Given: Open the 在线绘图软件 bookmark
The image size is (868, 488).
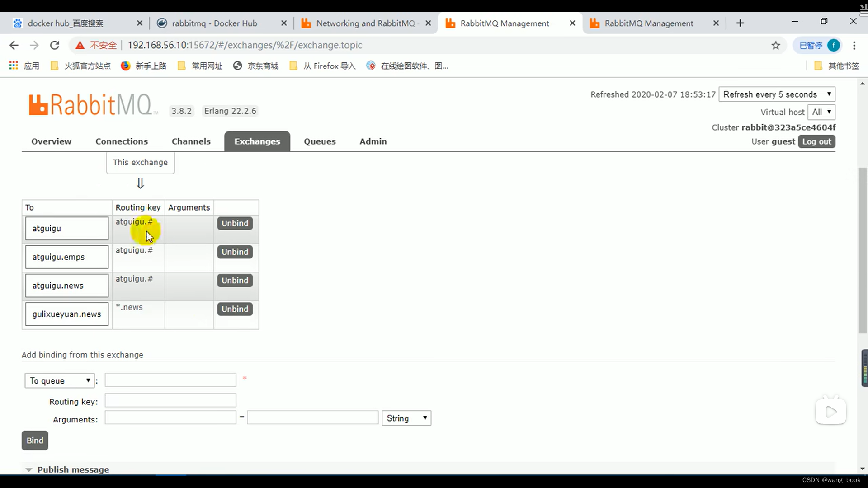Looking at the screenshot, I should (408, 66).
